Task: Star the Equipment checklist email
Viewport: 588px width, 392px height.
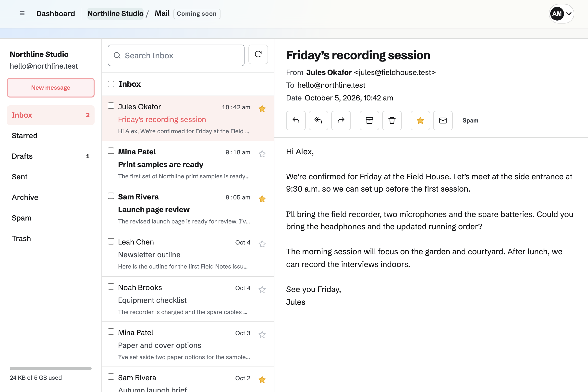Action: coord(262,290)
